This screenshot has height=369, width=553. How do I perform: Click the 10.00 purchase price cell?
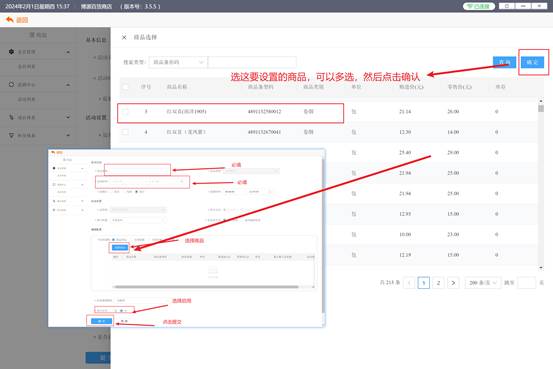click(405, 234)
